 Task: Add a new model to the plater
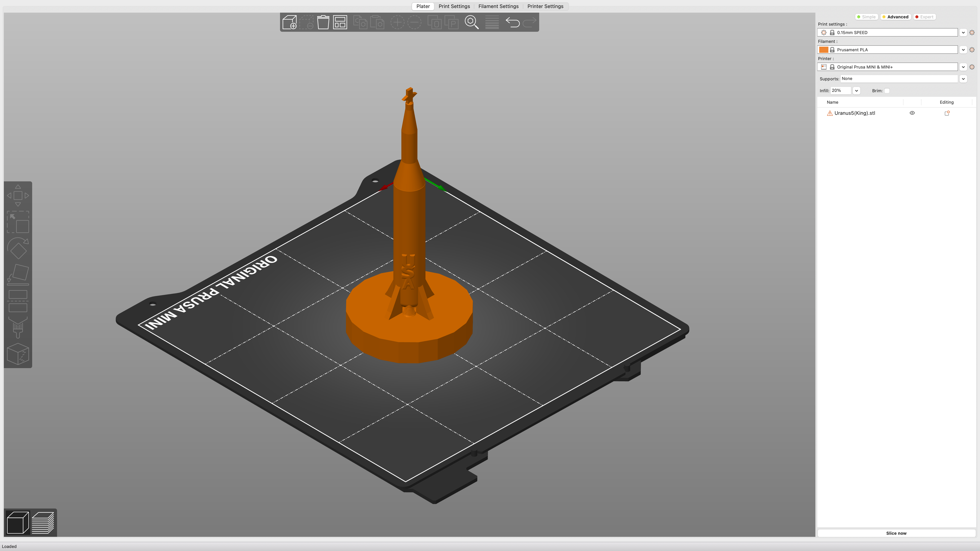[x=290, y=22]
